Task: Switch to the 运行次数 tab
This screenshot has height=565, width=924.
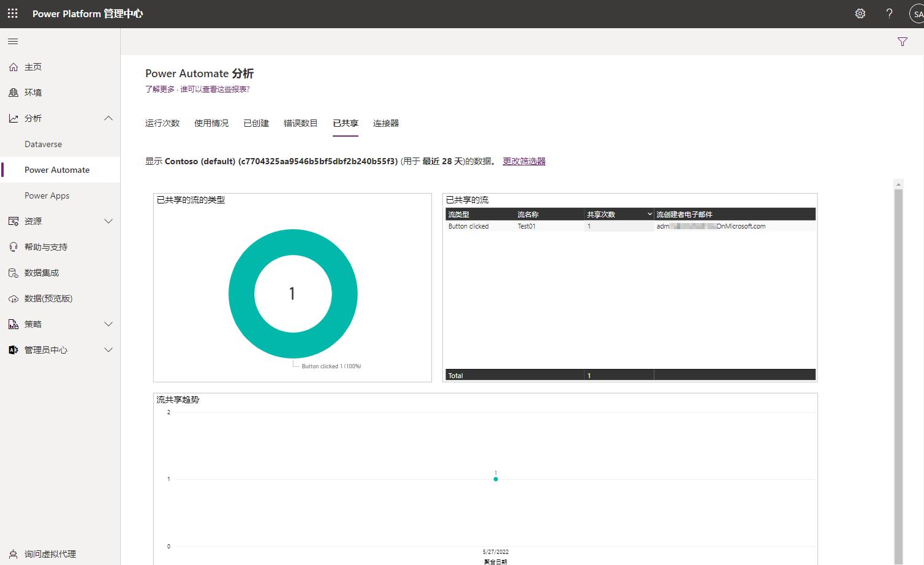Action: click(162, 123)
